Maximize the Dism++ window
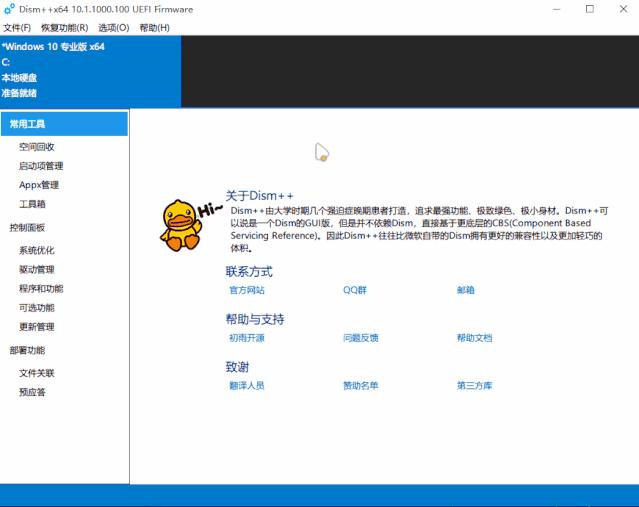 [590, 9]
